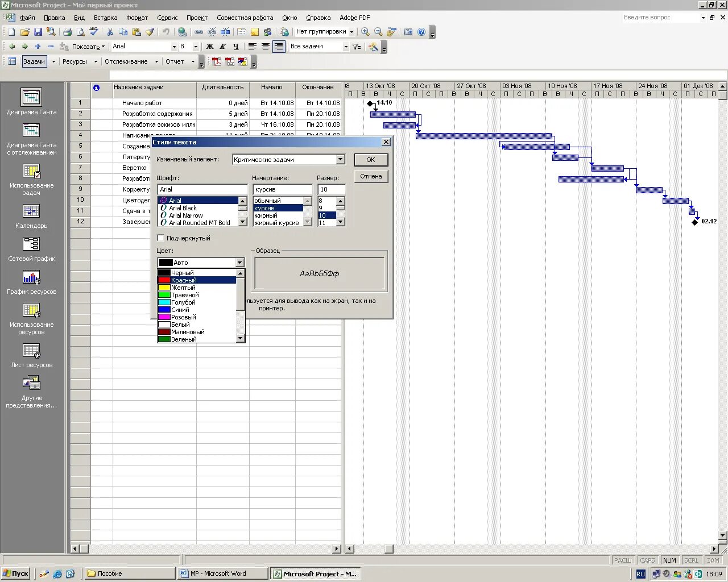Click Отмена to cancel the dialog

click(x=371, y=176)
